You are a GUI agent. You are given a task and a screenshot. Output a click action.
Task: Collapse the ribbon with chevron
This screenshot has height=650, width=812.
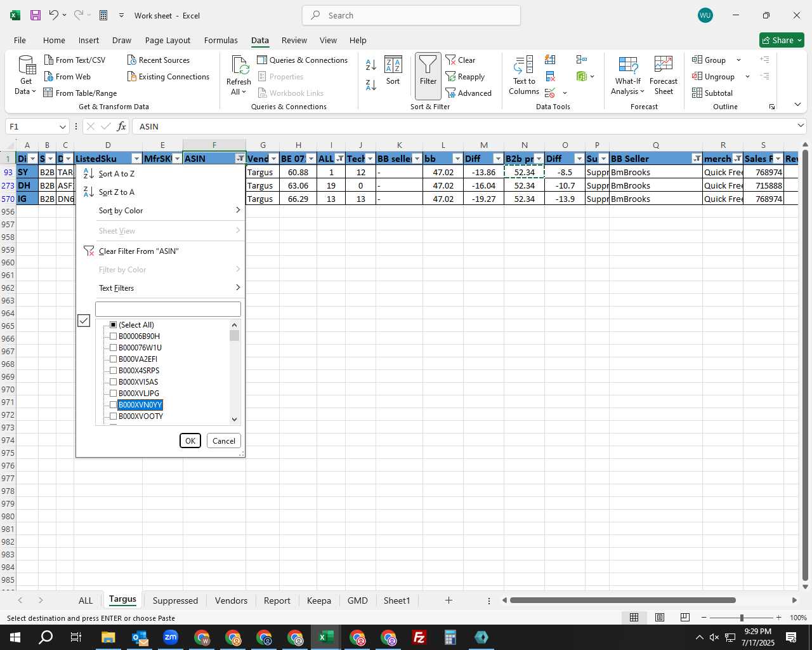point(797,105)
